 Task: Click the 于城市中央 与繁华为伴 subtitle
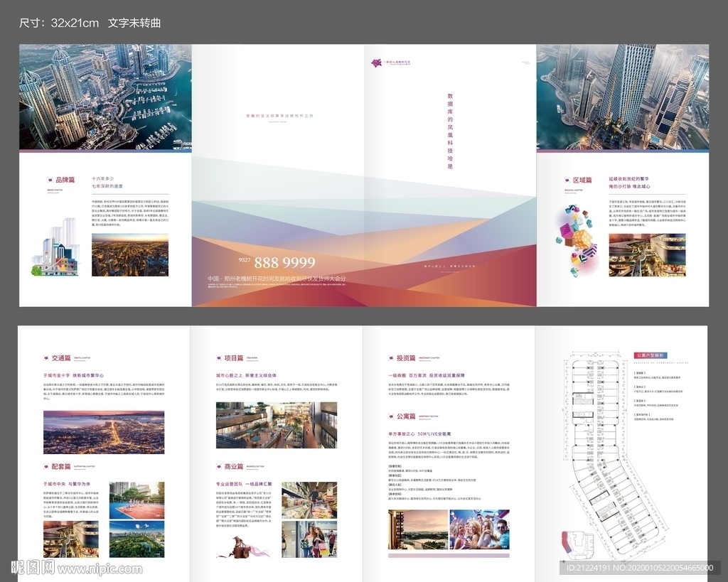pyautogui.click(x=67, y=484)
